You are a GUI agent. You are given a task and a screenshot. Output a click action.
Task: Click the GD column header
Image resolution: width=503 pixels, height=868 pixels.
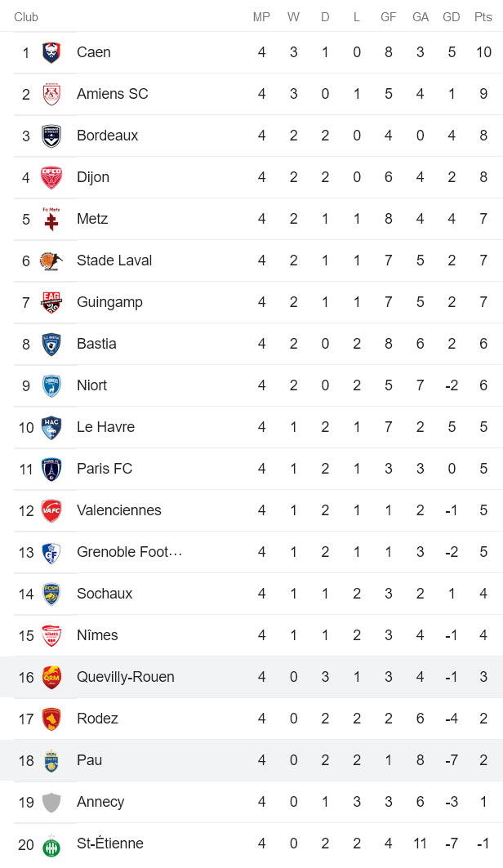[x=452, y=17]
